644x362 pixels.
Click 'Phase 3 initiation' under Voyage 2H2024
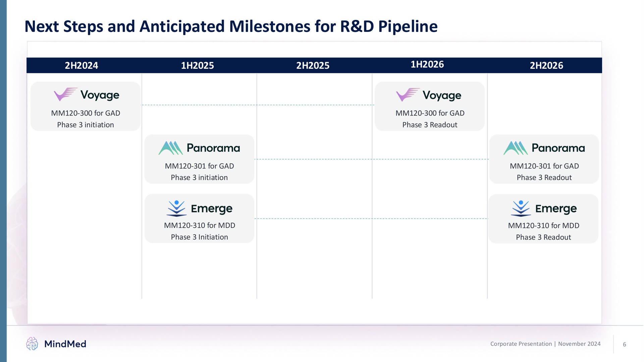tap(86, 125)
